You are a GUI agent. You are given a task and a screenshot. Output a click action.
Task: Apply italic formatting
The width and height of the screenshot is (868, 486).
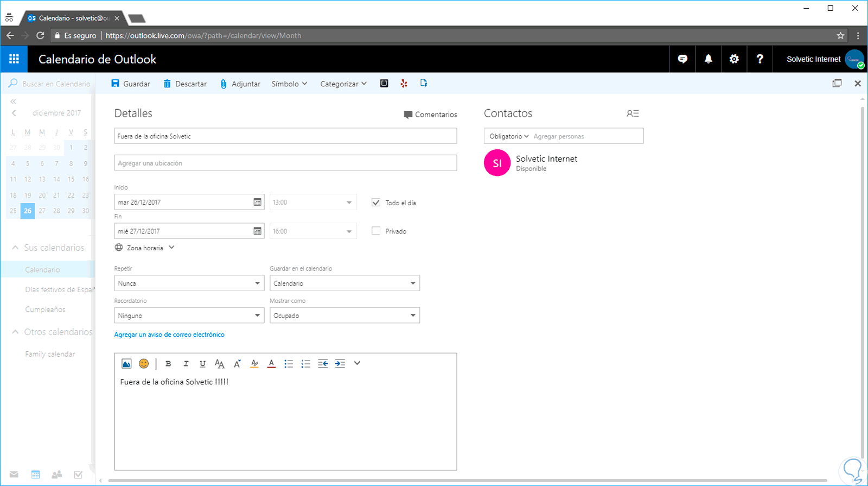pyautogui.click(x=186, y=364)
